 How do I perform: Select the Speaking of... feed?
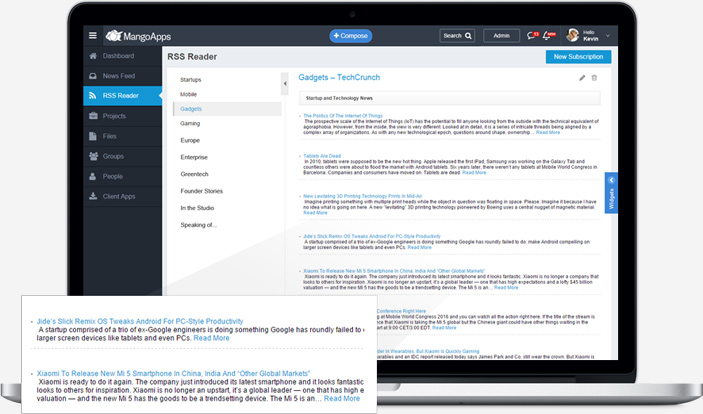click(x=199, y=225)
